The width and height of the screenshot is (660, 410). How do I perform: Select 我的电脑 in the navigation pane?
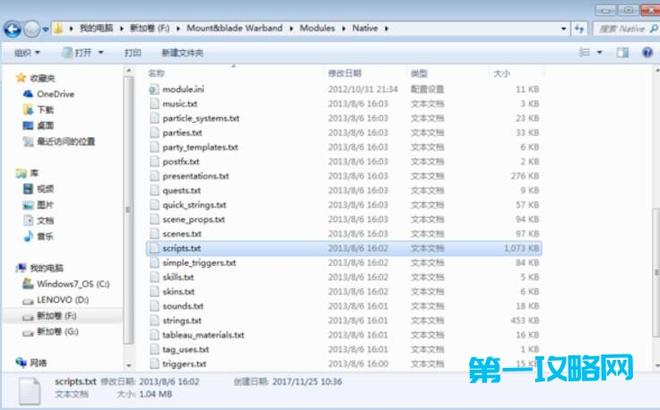coord(47,268)
